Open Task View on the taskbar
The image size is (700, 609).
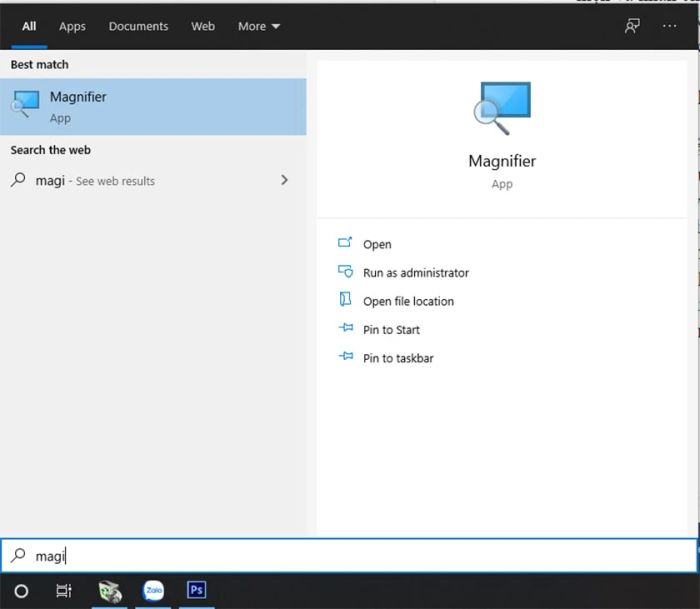coord(64,591)
